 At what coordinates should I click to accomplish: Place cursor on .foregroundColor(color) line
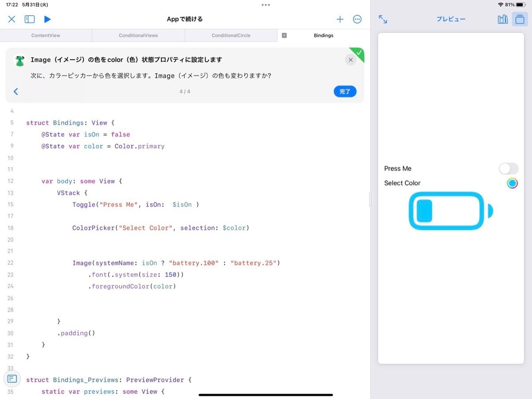[x=132, y=286]
